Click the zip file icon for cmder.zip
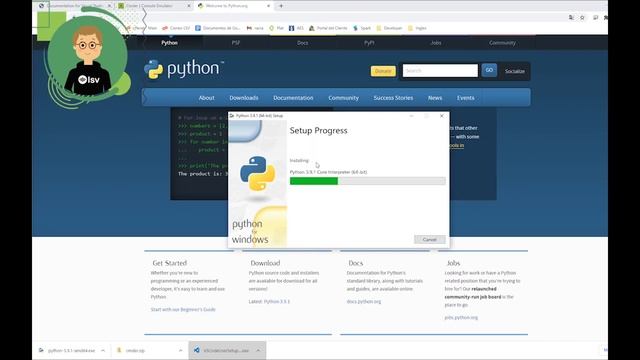 click(x=119, y=350)
